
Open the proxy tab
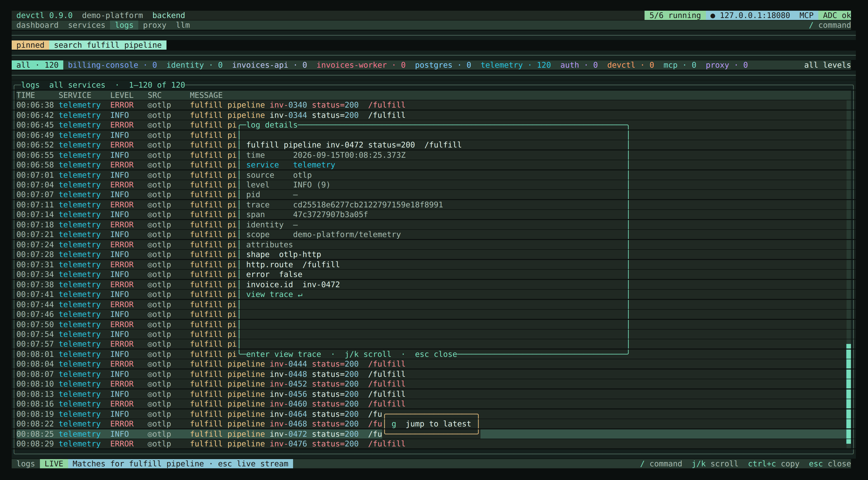[155, 25]
